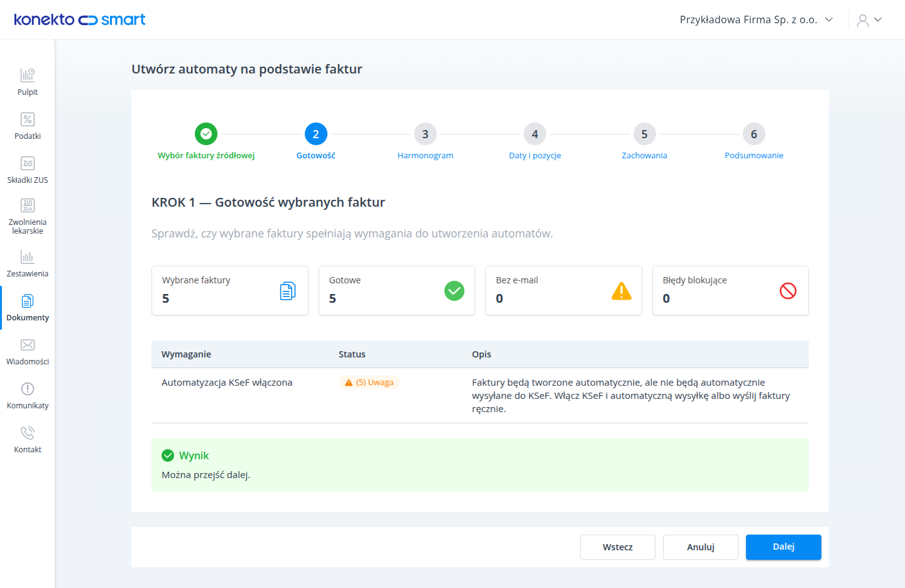The image size is (905, 588).
Task: Open Zestawienia chart icon
Action: click(x=28, y=257)
